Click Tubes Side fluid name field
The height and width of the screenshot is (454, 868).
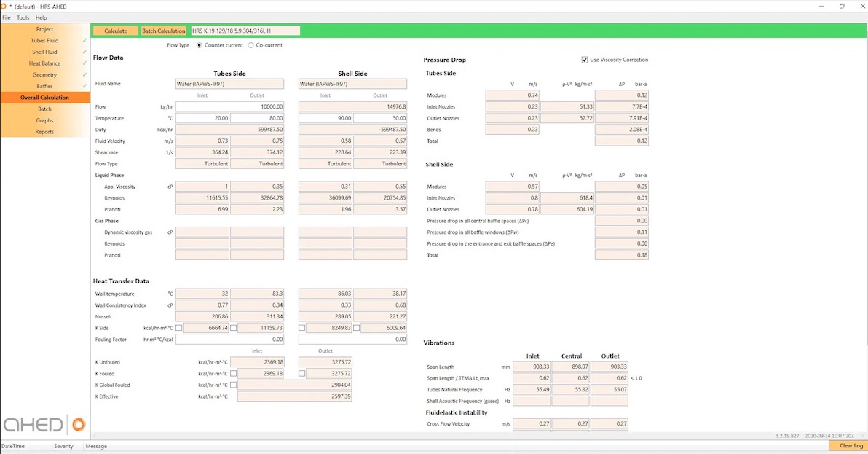(x=229, y=84)
